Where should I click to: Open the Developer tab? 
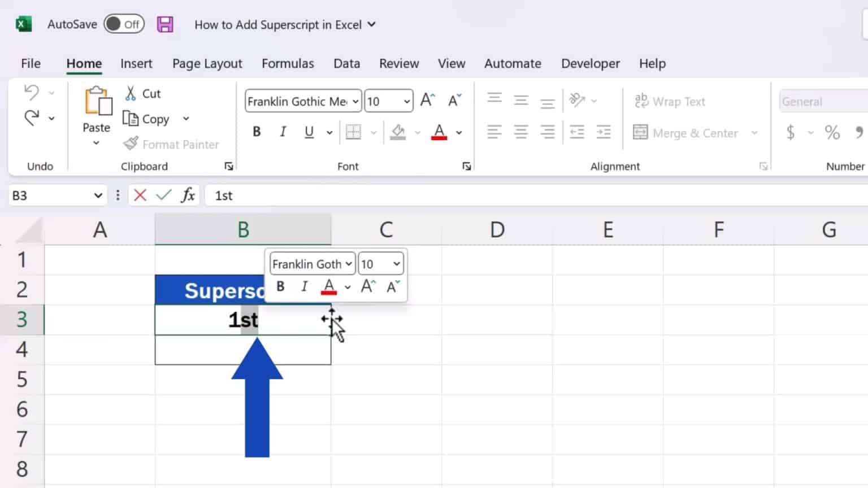coord(590,63)
